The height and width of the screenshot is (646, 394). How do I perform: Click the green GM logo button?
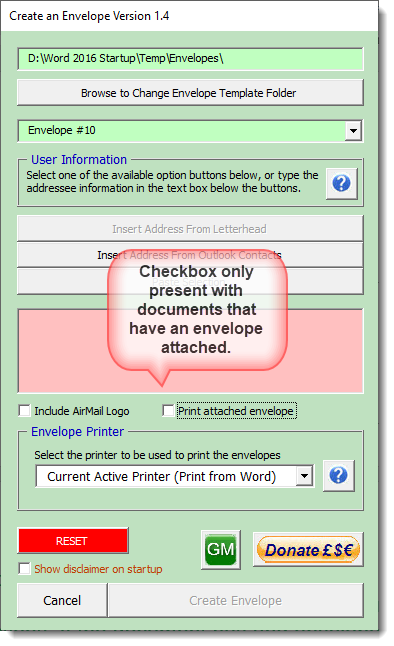221,549
